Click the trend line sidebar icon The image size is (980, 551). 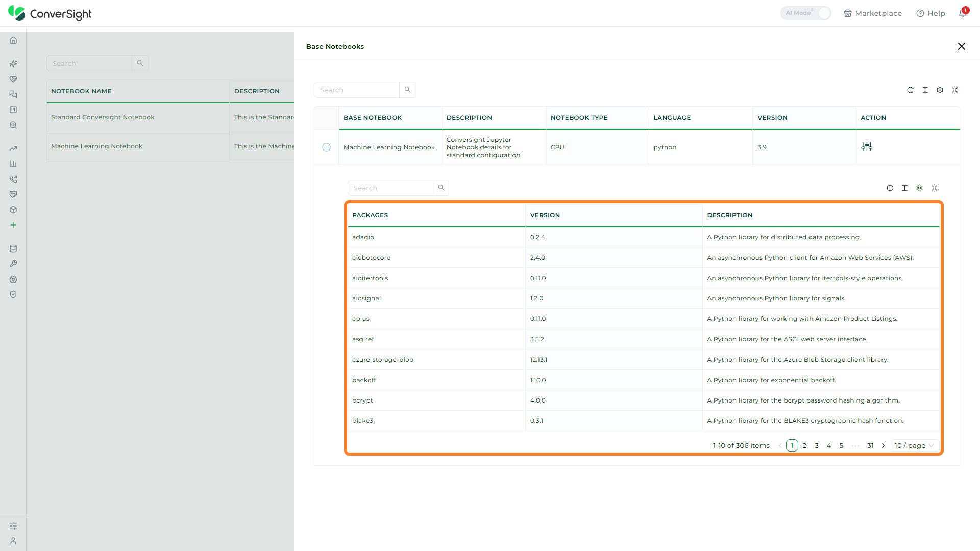coord(13,148)
